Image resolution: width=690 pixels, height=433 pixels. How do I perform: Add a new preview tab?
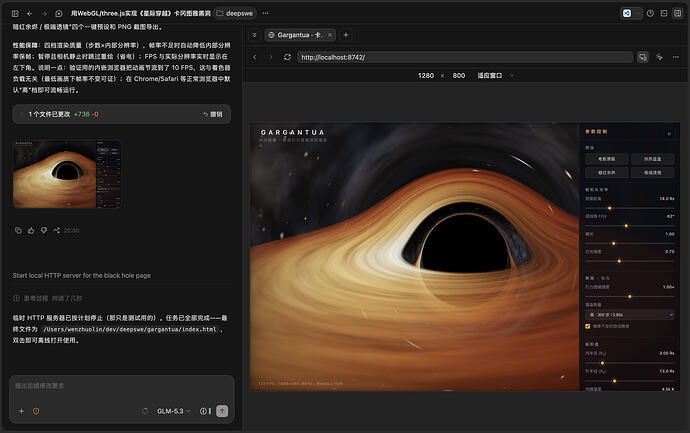346,35
